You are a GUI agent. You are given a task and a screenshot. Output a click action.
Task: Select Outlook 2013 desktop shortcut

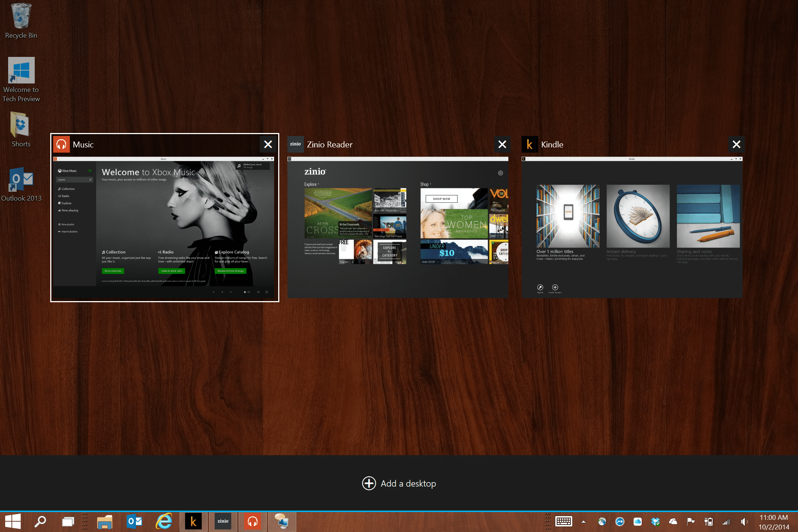[21, 184]
